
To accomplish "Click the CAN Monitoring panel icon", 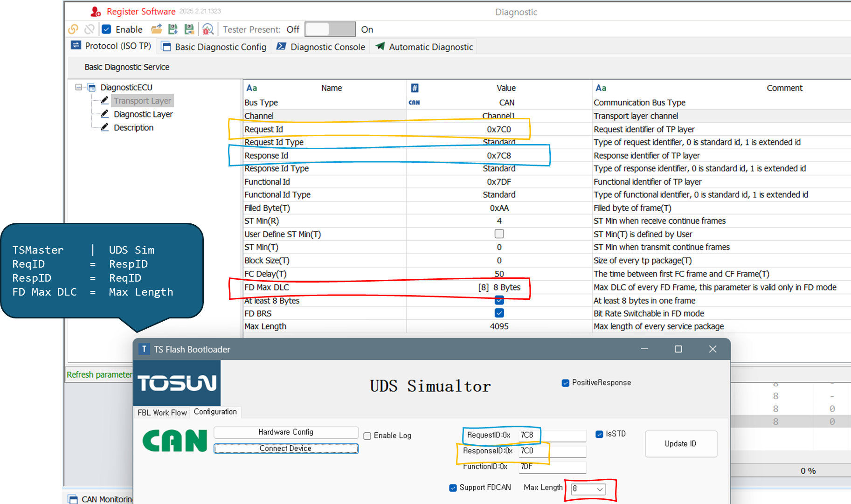I will coord(73,499).
